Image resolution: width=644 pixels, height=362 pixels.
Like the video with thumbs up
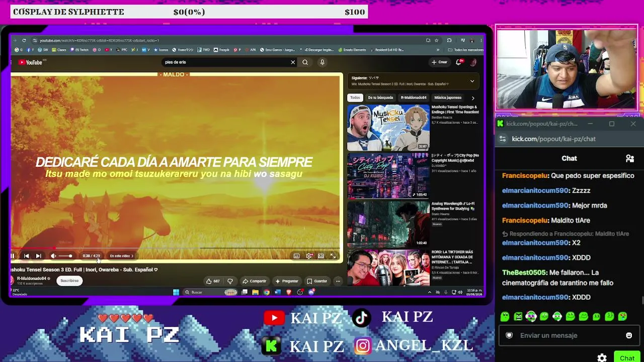(x=213, y=281)
